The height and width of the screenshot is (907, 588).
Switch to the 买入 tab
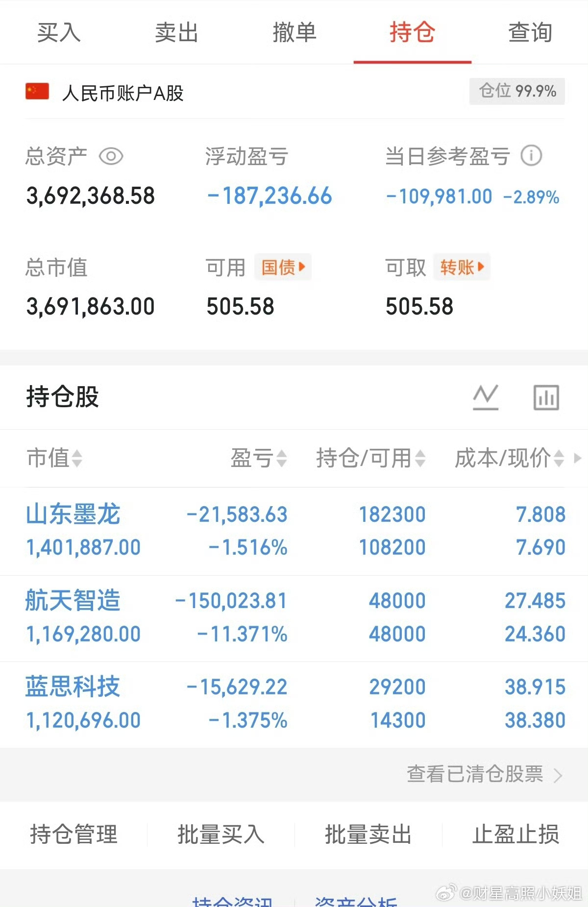point(59,33)
